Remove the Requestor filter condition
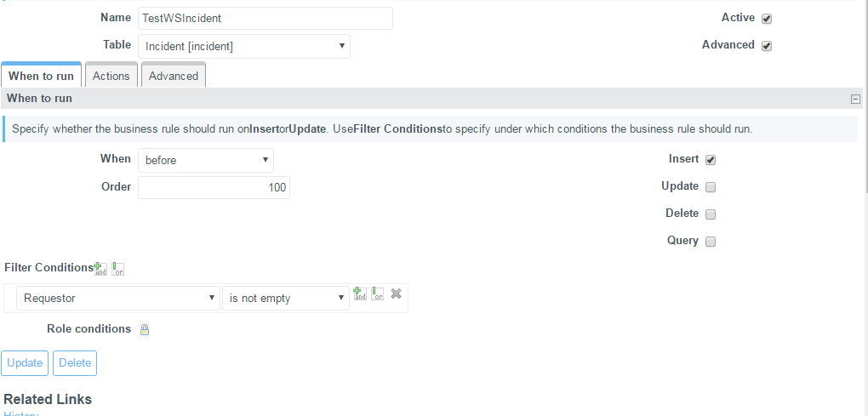The image size is (868, 416). (x=396, y=293)
